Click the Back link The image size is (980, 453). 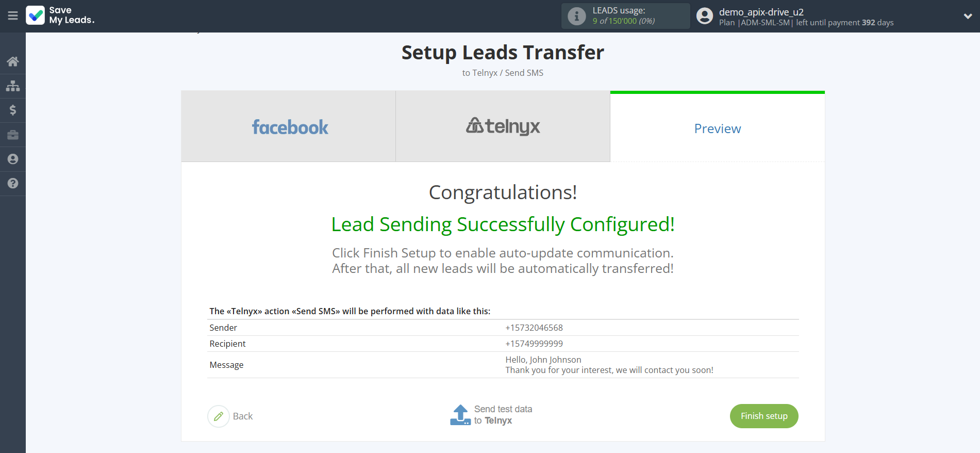pos(242,416)
